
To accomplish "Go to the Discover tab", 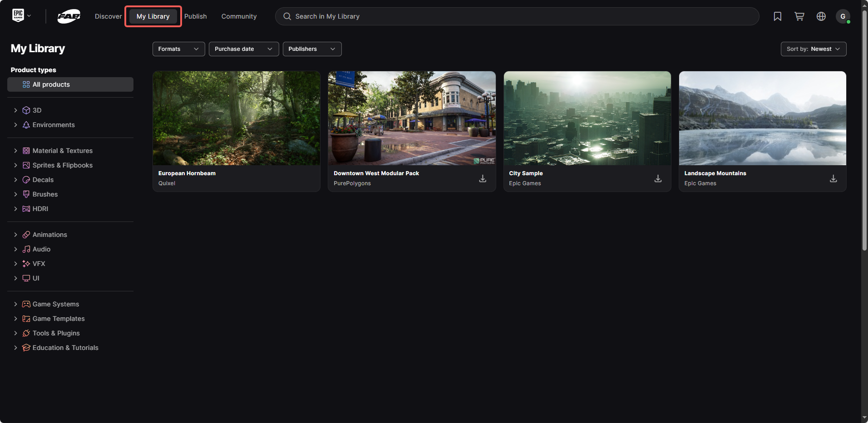I will click(x=108, y=16).
